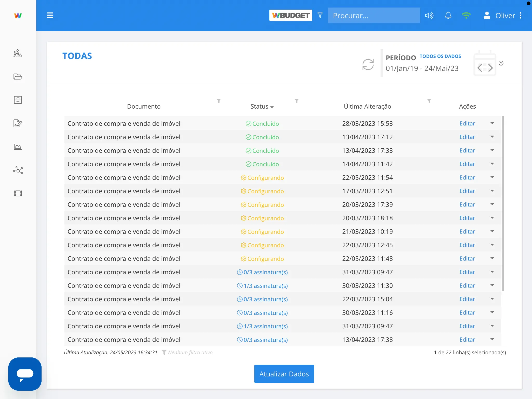Click 1/3 assinatura(s) in 31/03/2023 09:47 row

click(x=262, y=326)
